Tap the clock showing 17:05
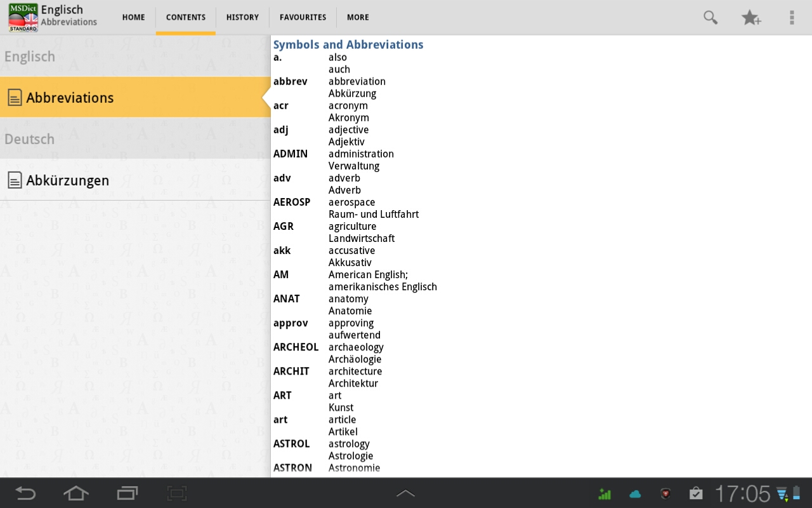This screenshot has height=508, width=812. coord(742,493)
